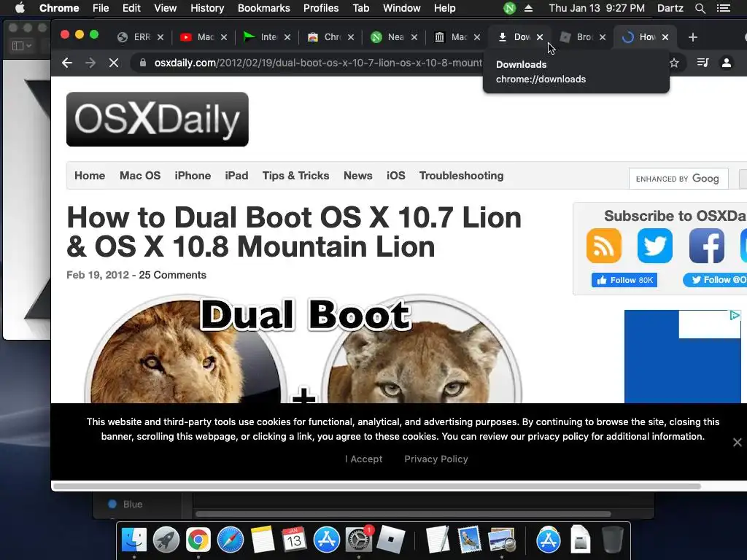Open the Mac OS navigation link
This screenshot has height=560, width=747.
[140, 176]
